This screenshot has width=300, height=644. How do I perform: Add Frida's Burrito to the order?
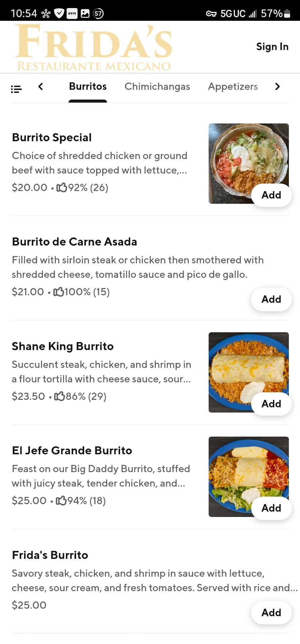271,612
